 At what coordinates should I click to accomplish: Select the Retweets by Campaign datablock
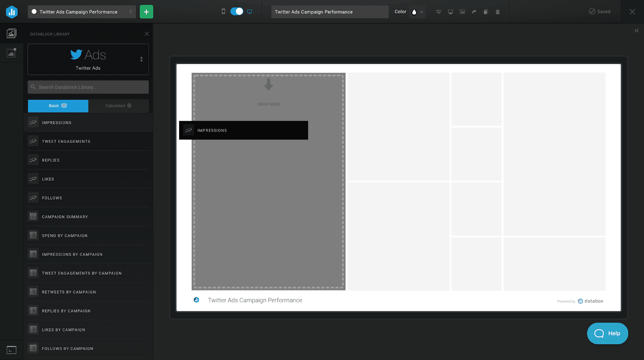pos(88,292)
